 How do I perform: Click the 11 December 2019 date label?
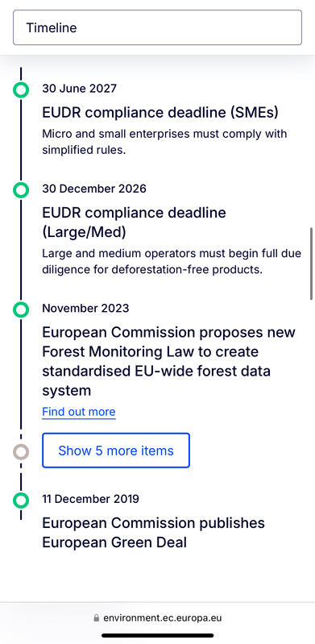90,499
